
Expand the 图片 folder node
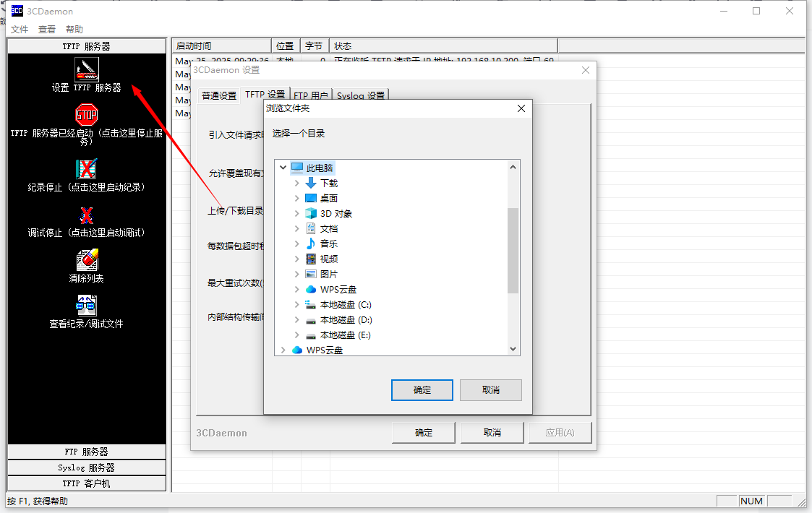(296, 274)
